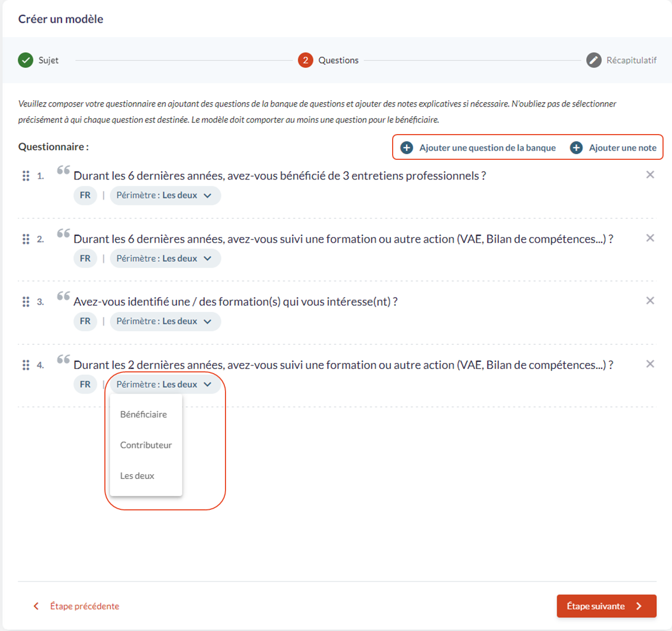Screen dimensions: 672x631
Task: Click the step 2 Questions indicator
Action: click(x=306, y=60)
